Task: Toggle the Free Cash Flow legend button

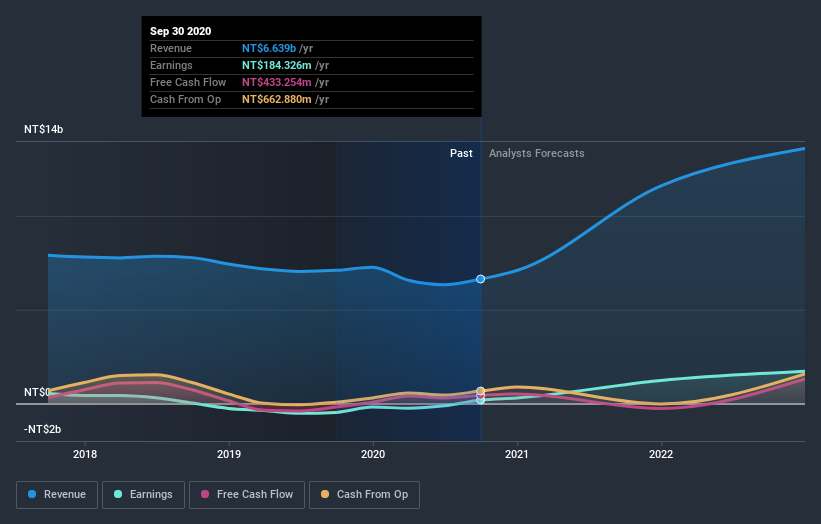Action: coord(247,495)
